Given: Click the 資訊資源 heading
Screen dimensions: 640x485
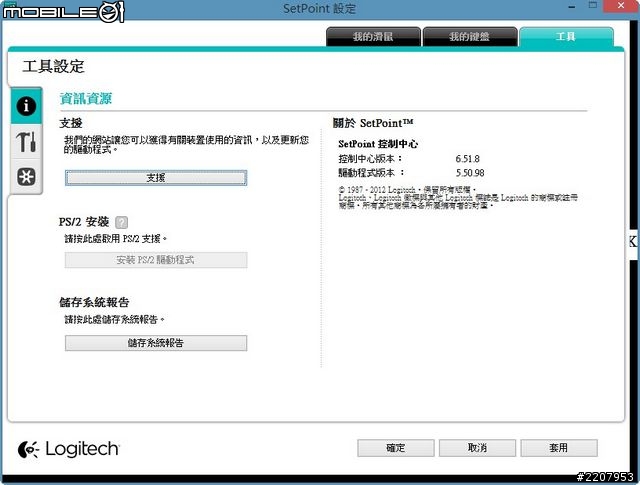Looking at the screenshot, I should tap(86, 98).
